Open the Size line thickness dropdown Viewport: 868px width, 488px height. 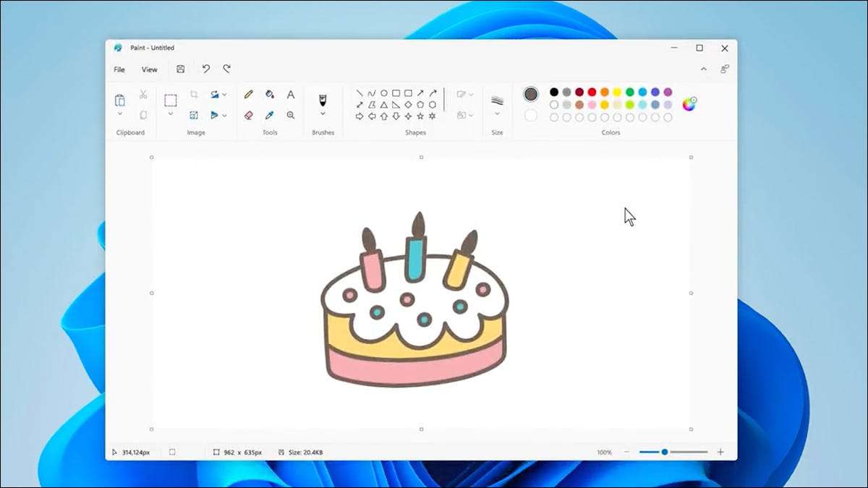[497, 114]
